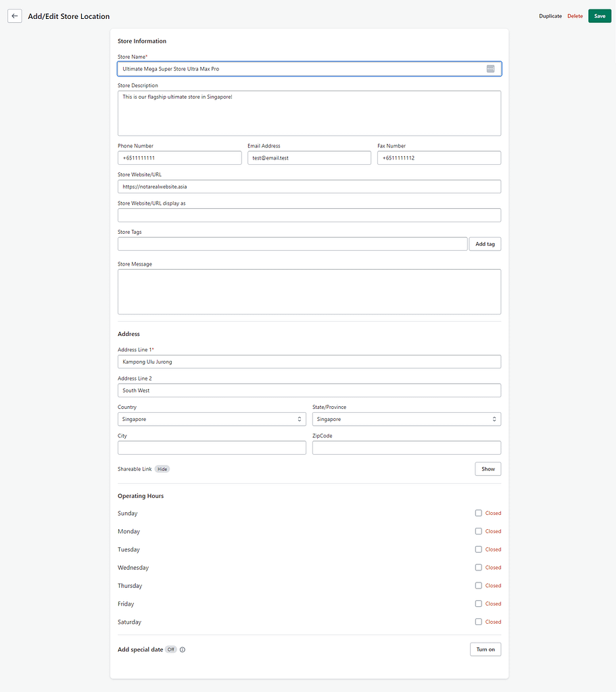Click the Store Message text area
This screenshot has height=692, width=616.
pyautogui.click(x=309, y=292)
